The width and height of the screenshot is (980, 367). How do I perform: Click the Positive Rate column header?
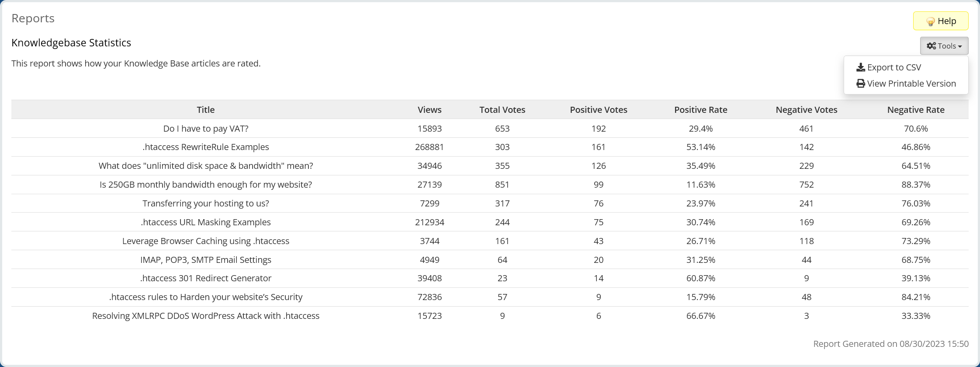click(x=700, y=110)
